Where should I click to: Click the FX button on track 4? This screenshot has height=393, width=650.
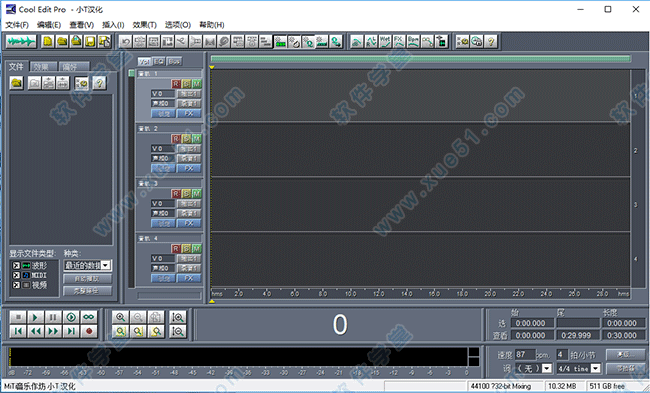pyautogui.click(x=189, y=278)
